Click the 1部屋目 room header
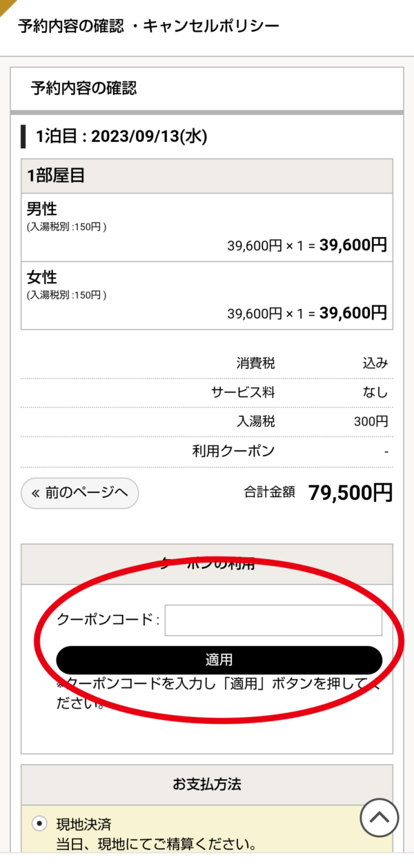414x868 pixels. point(207,176)
